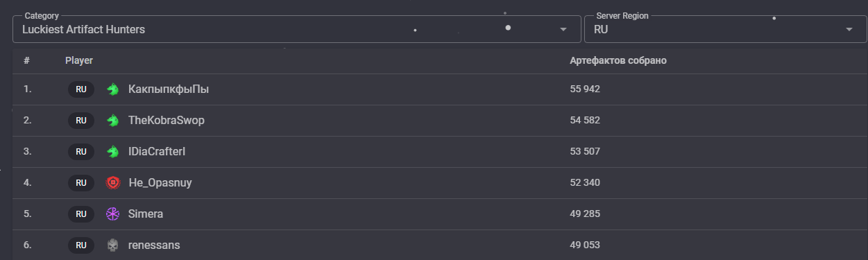The height and width of the screenshot is (260, 868).
Task: Click the purple faction icon beside Simera
Action: coord(112,214)
